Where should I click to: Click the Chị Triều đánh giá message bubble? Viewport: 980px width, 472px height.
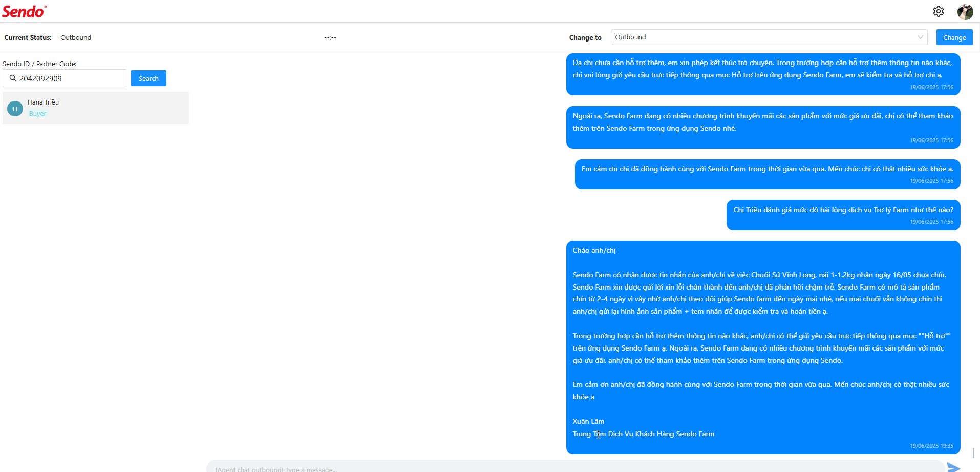pos(843,215)
